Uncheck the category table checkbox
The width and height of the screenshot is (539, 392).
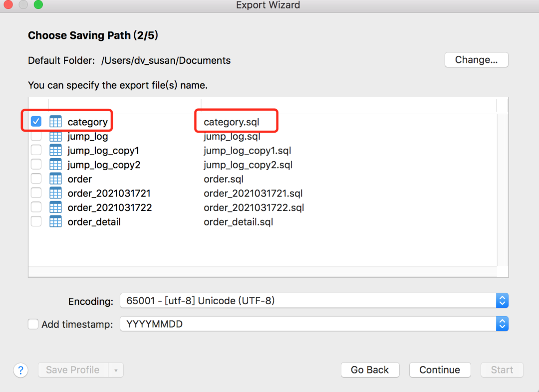35,121
